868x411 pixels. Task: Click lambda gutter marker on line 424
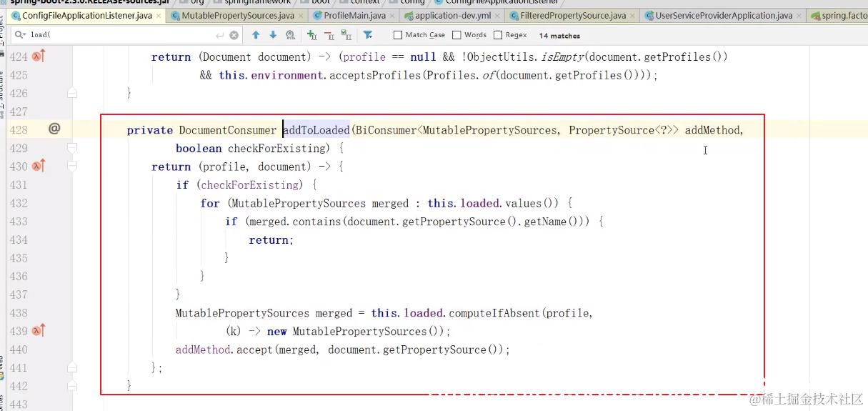click(38, 56)
